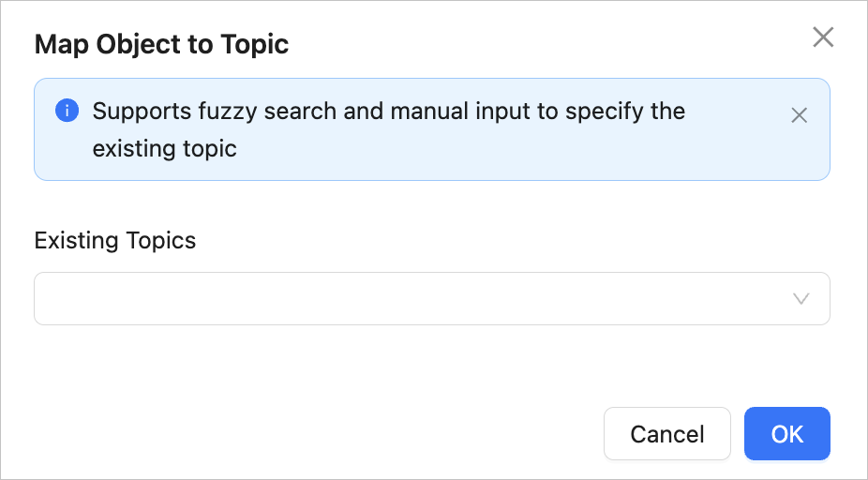Click the "Existing Topics" field label
Screen dimensions: 868x480
pos(115,240)
